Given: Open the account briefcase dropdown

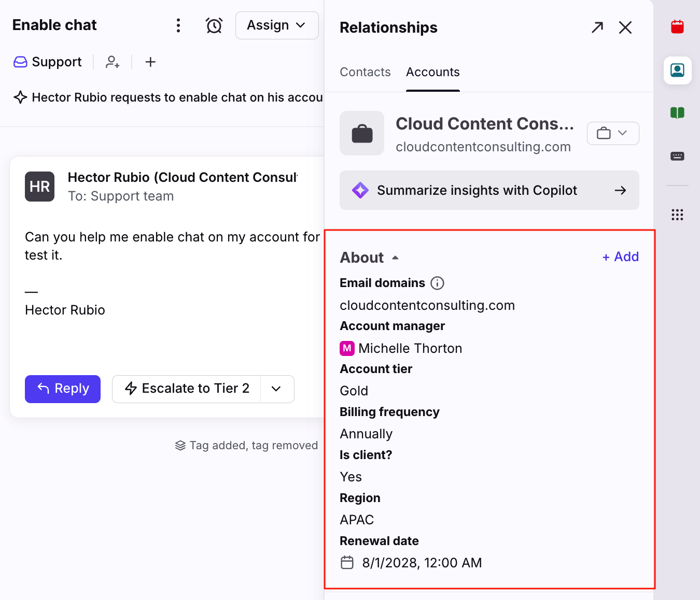Looking at the screenshot, I should click(x=613, y=134).
